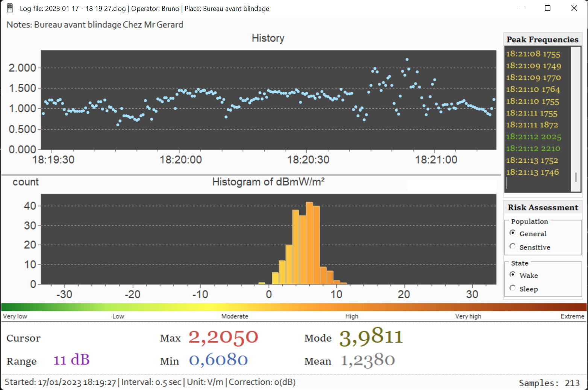Viewport: 588px width, 390px height.
Task: Click the Cursor label
Action: [x=23, y=338]
